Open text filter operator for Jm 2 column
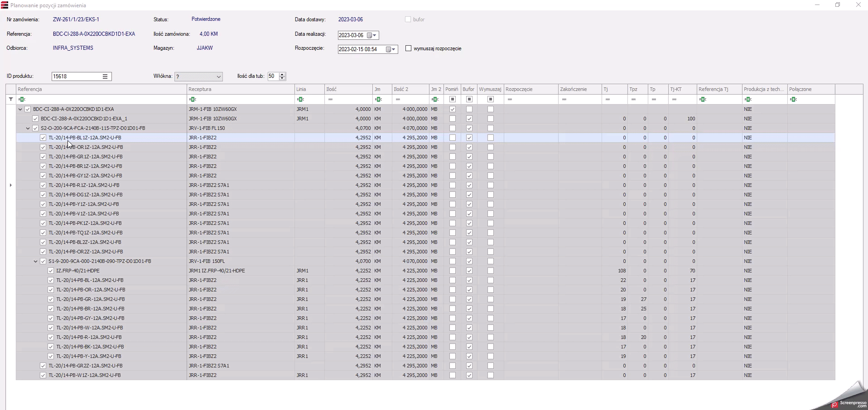Viewport: 868px width, 410px height. (x=435, y=99)
